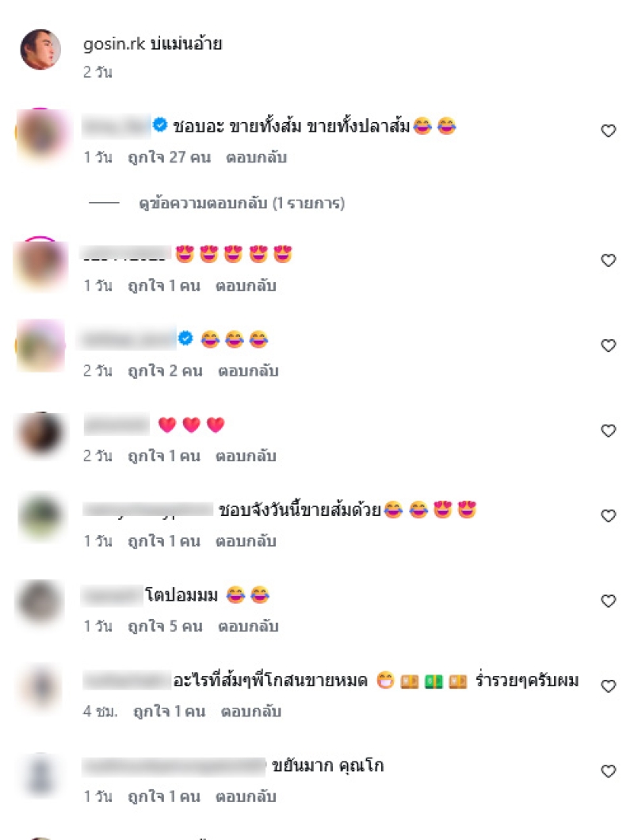
Task: Expand ดูข้อความตอบกลับ (1 รายการ) replies
Action: [x=242, y=204]
